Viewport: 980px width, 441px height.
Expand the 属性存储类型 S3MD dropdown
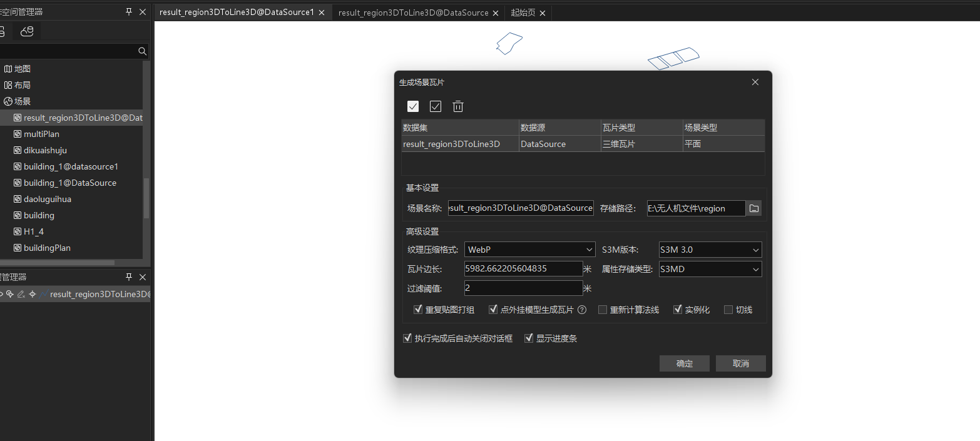click(710, 269)
